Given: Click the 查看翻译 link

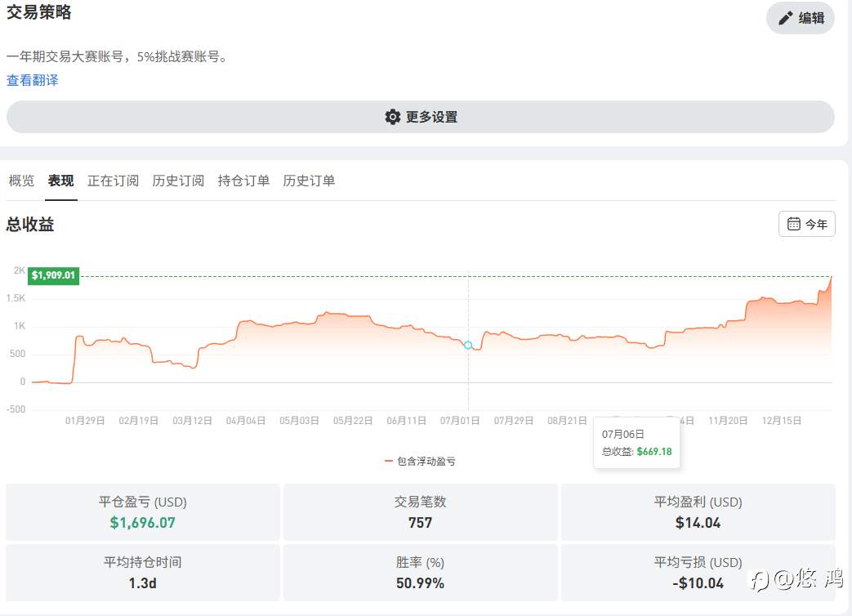Looking at the screenshot, I should click(x=33, y=80).
